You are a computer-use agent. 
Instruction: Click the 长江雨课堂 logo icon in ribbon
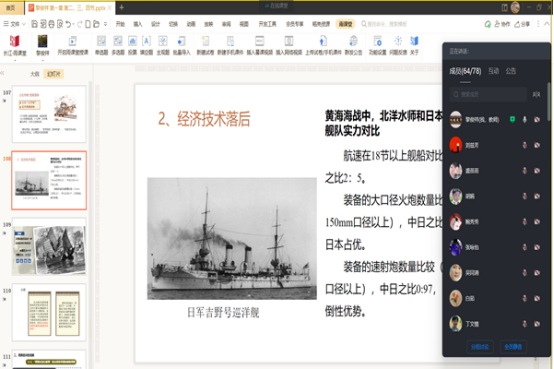[x=14, y=41]
